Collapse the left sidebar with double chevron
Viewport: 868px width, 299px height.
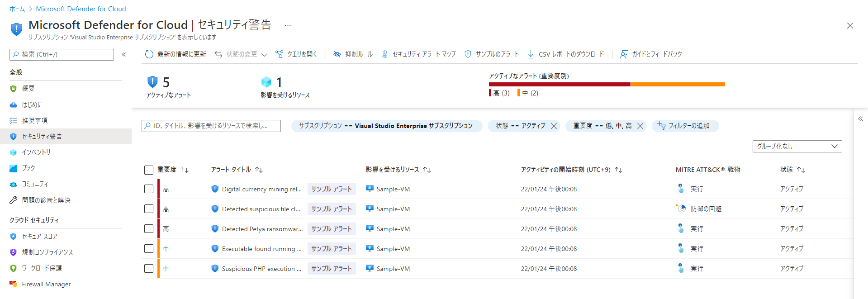123,54
